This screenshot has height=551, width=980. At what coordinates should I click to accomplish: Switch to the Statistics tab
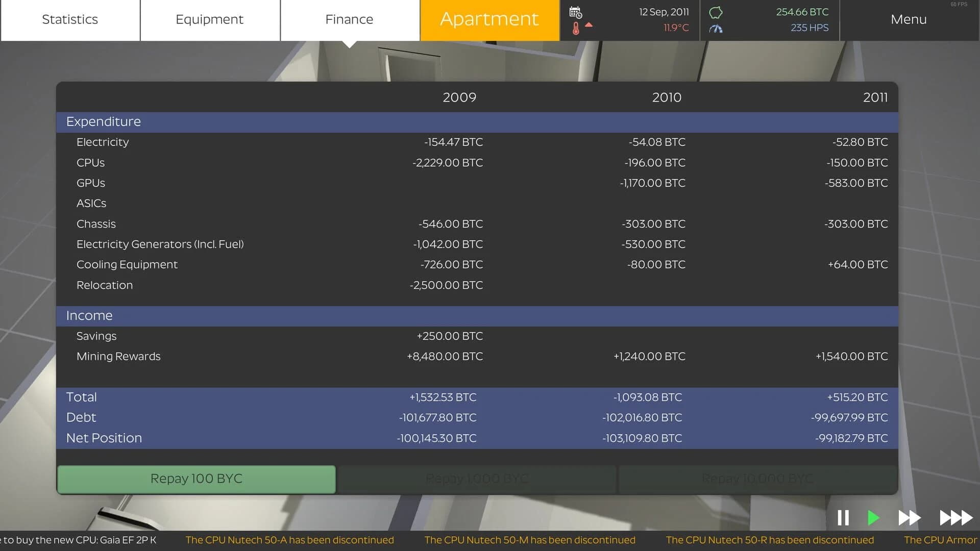click(x=70, y=19)
